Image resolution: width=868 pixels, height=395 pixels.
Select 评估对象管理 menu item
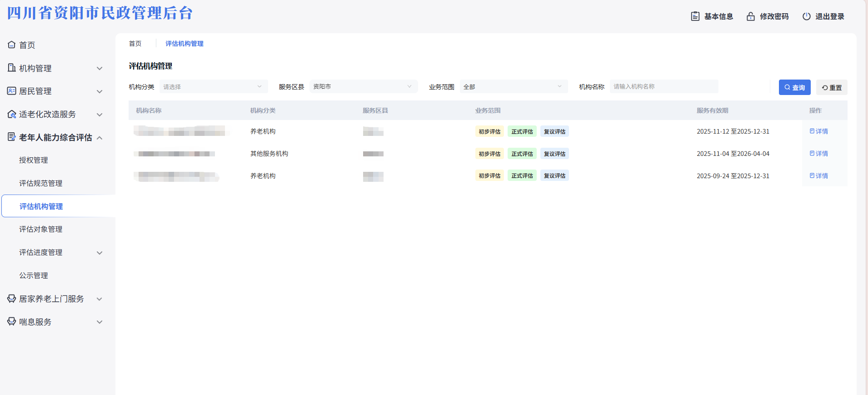point(41,229)
